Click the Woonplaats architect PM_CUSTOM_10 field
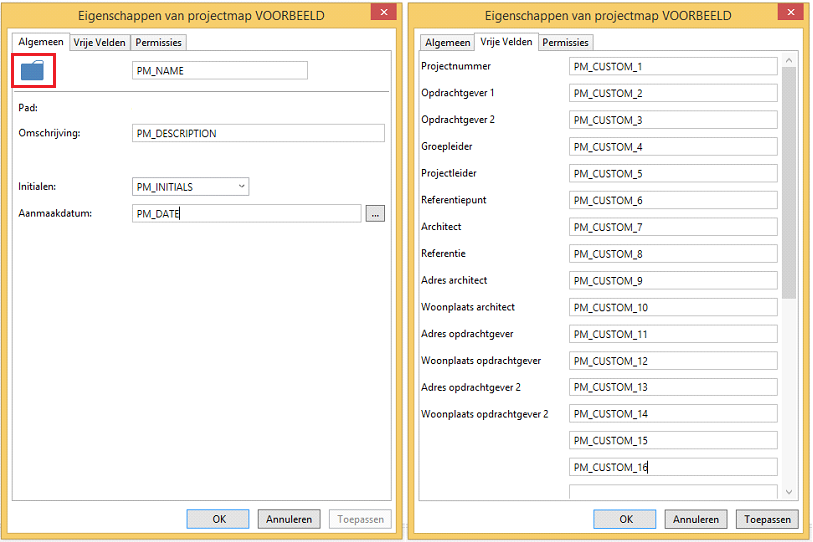This screenshot has width=813, height=542. tap(673, 308)
